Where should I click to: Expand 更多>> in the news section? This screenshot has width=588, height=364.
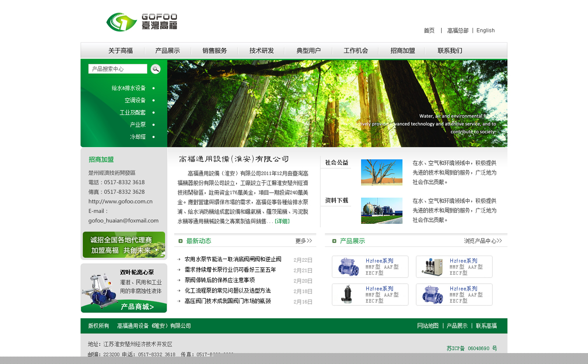coord(303,241)
